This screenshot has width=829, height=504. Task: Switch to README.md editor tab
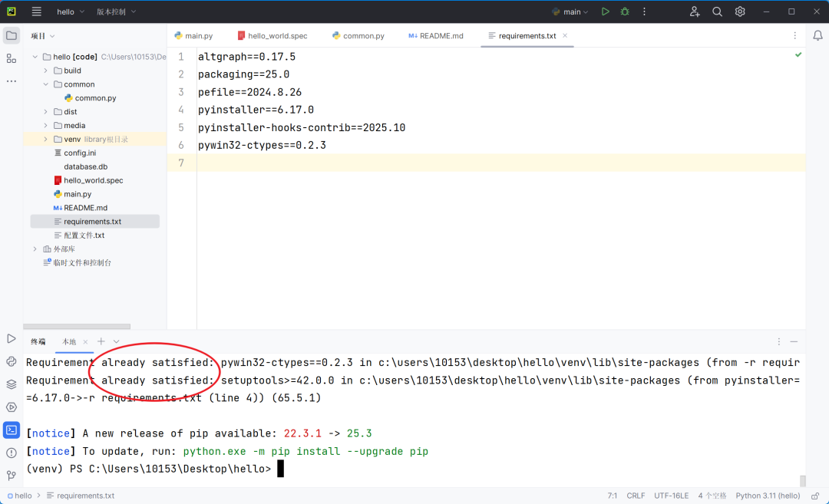tap(436, 35)
